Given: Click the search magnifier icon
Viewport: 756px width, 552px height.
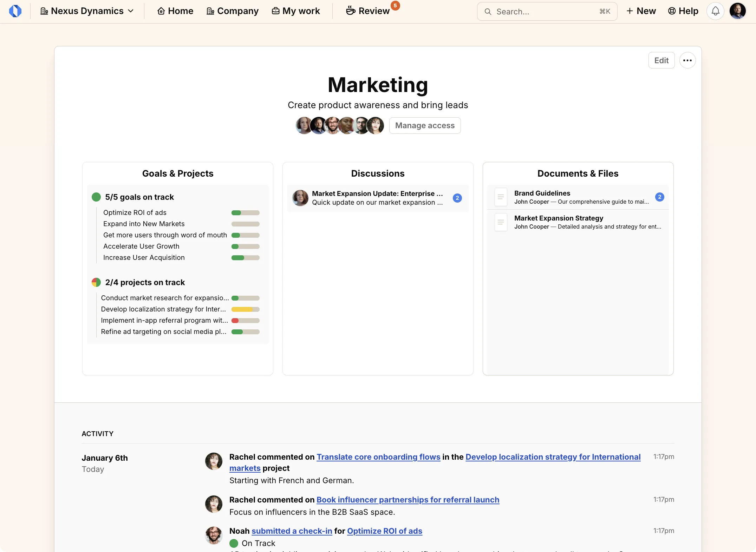Looking at the screenshot, I should click(x=488, y=12).
